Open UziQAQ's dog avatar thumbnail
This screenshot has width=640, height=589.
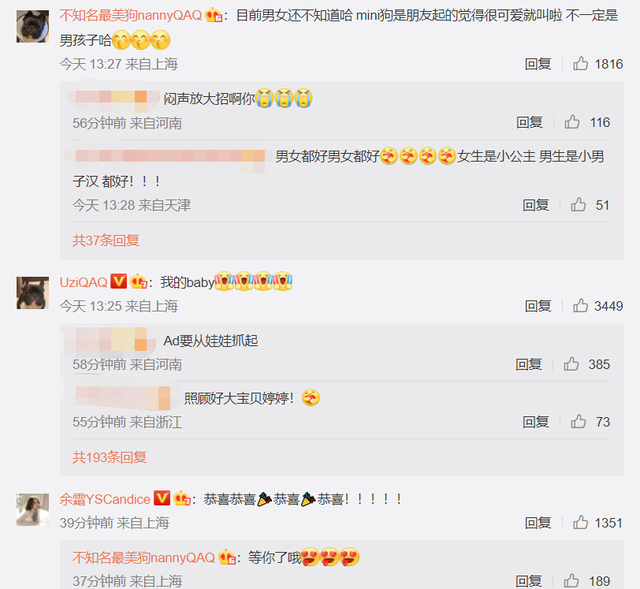(x=33, y=293)
